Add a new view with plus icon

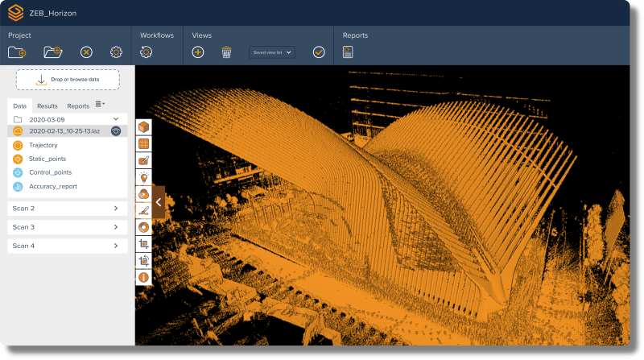pyautogui.click(x=198, y=52)
